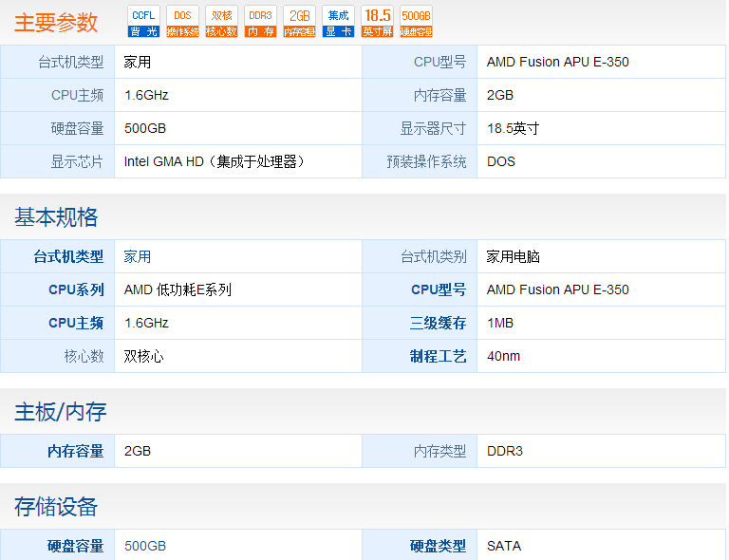Select the 2GB value in 主要参数
Image resolution: width=729 pixels, height=560 pixels.
(500, 95)
